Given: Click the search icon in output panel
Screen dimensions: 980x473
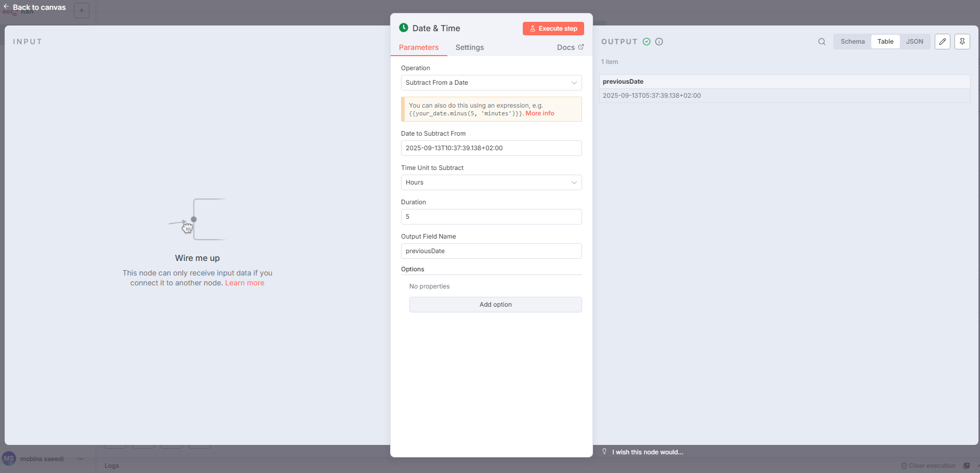Looking at the screenshot, I should (822, 42).
